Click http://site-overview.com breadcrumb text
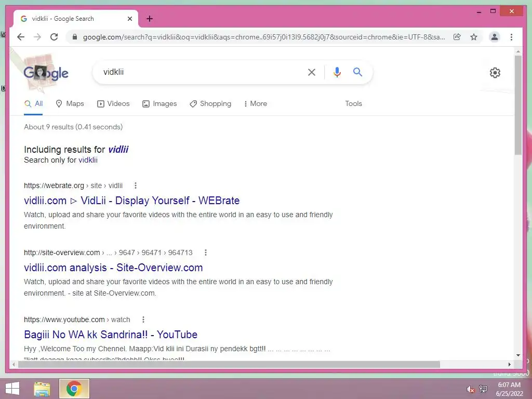The image size is (532, 399). click(x=108, y=252)
